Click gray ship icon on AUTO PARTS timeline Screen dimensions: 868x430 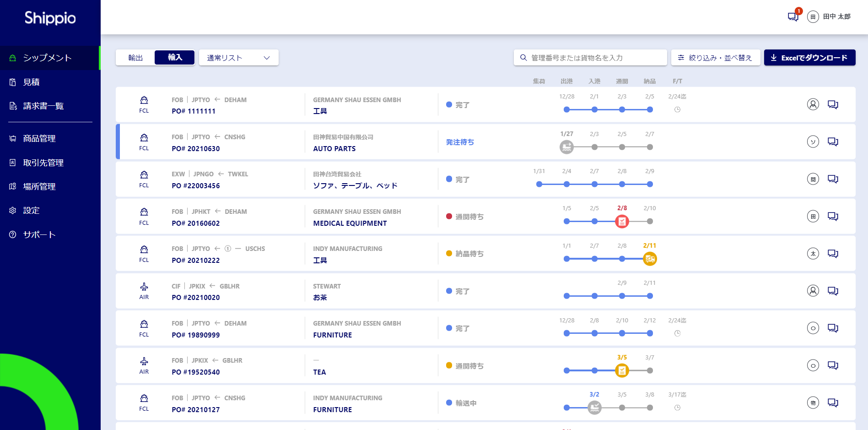566,147
